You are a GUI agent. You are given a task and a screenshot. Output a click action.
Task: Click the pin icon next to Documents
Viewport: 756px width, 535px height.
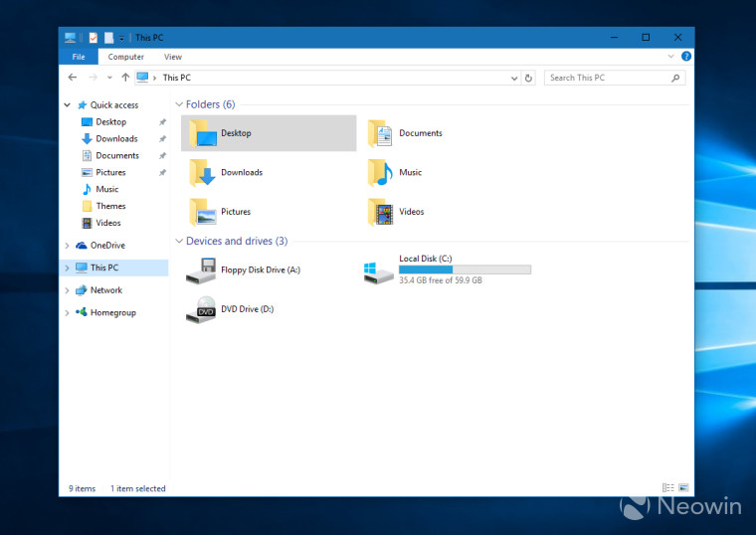click(162, 156)
